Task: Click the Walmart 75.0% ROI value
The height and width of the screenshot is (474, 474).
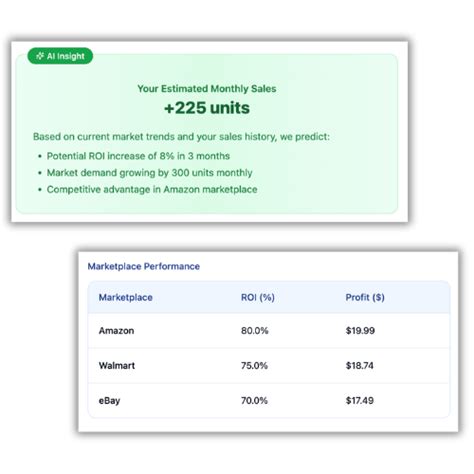Action: tap(254, 366)
